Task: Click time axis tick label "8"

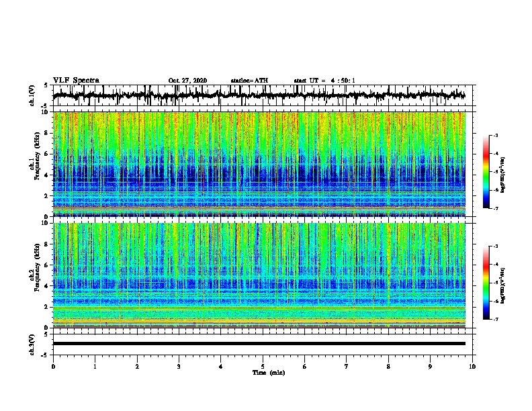Action: 388,367
